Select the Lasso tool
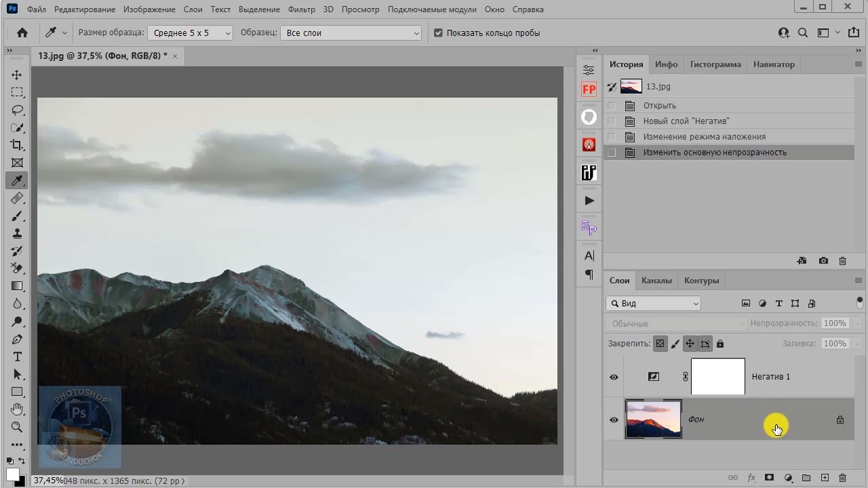Image resolution: width=868 pixels, height=488 pixels. [x=17, y=110]
